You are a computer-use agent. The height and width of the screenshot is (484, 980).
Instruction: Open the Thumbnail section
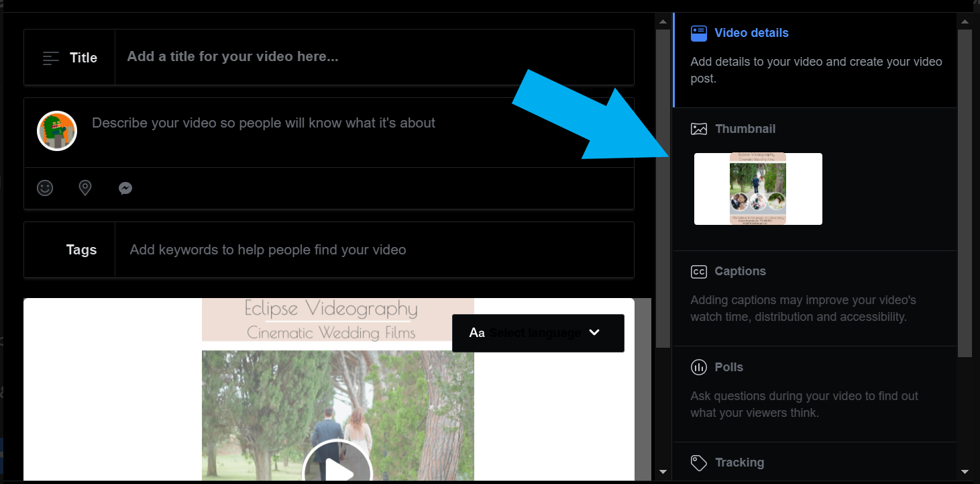pyautogui.click(x=815, y=179)
